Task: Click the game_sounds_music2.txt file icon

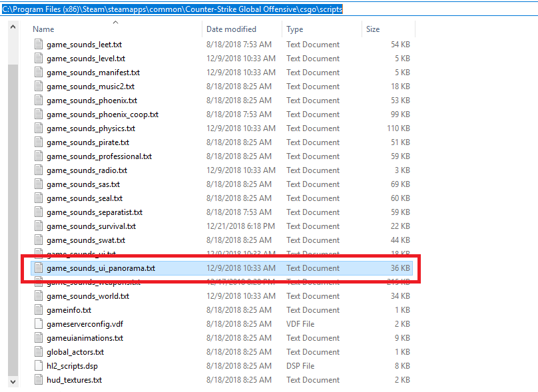Action: [x=39, y=87]
